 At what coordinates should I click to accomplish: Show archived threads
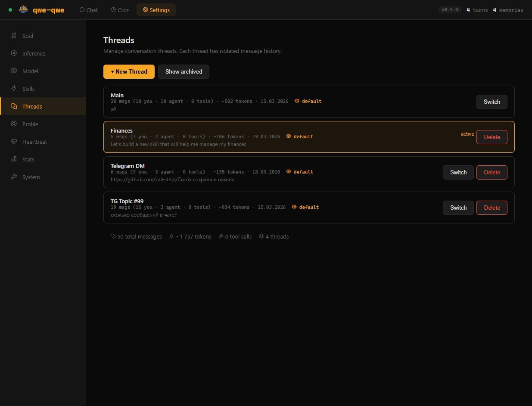point(184,71)
